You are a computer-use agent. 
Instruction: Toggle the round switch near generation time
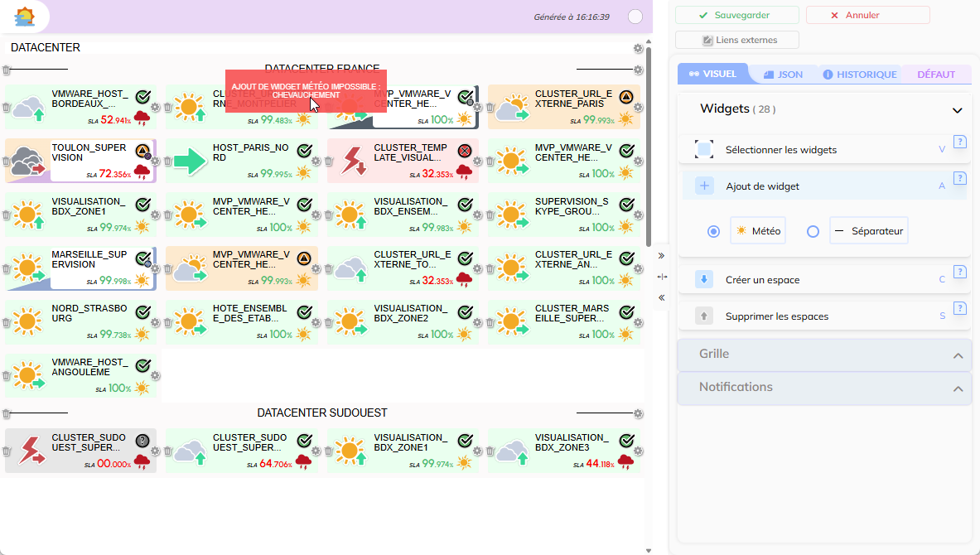pyautogui.click(x=635, y=17)
